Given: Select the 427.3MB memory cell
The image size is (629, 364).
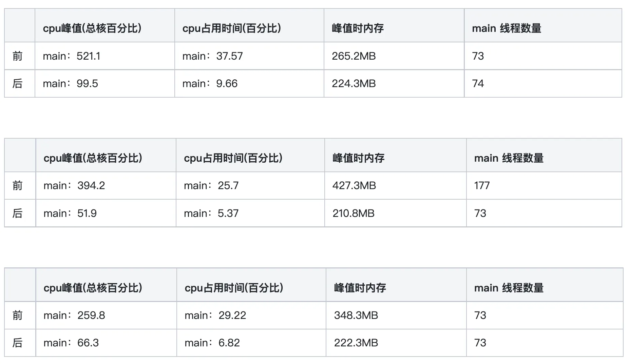Looking at the screenshot, I should pyautogui.click(x=354, y=185).
